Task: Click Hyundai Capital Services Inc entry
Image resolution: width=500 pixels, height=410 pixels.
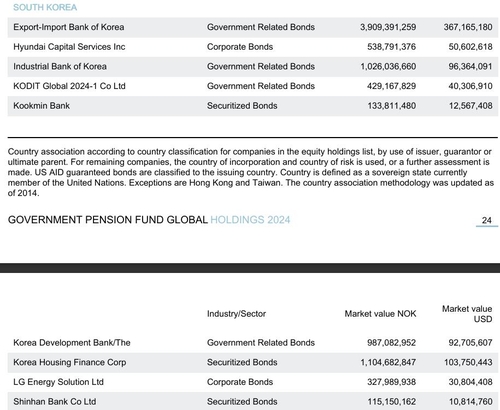Action: [69, 47]
